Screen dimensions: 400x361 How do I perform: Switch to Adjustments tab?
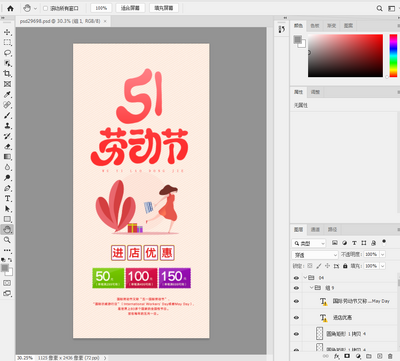315,92
